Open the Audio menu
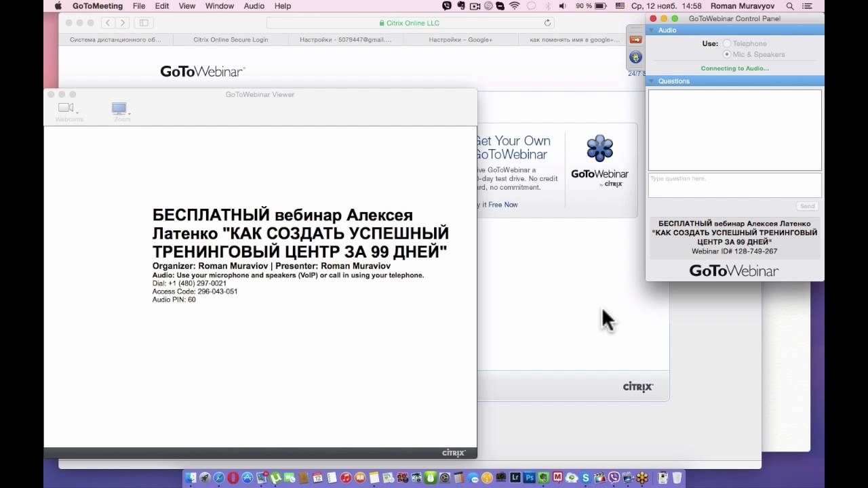Image resolution: width=868 pixels, height=488 pixels. (x=254, y=6)
